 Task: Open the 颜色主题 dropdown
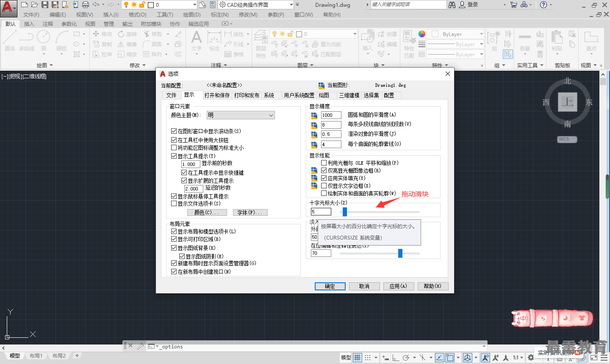coord(241,115)
